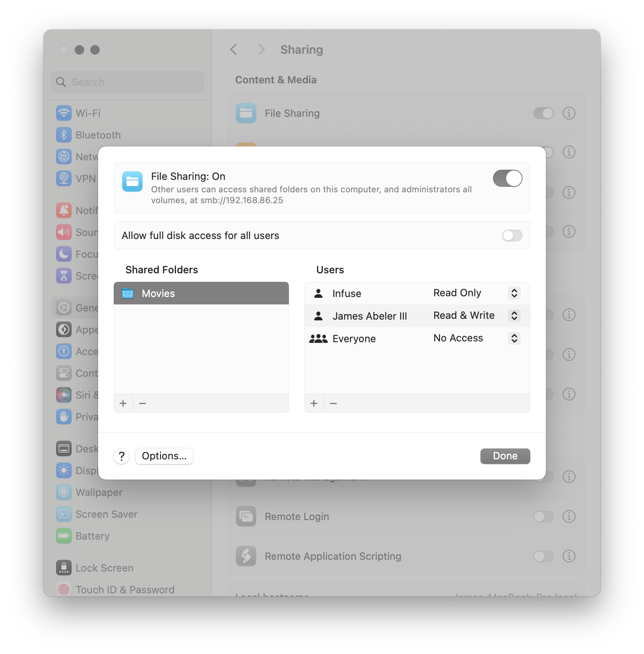Select the Wi-Fi icon in the sidebar
This screenshot has width=644, height=654.
pos(64,113)
